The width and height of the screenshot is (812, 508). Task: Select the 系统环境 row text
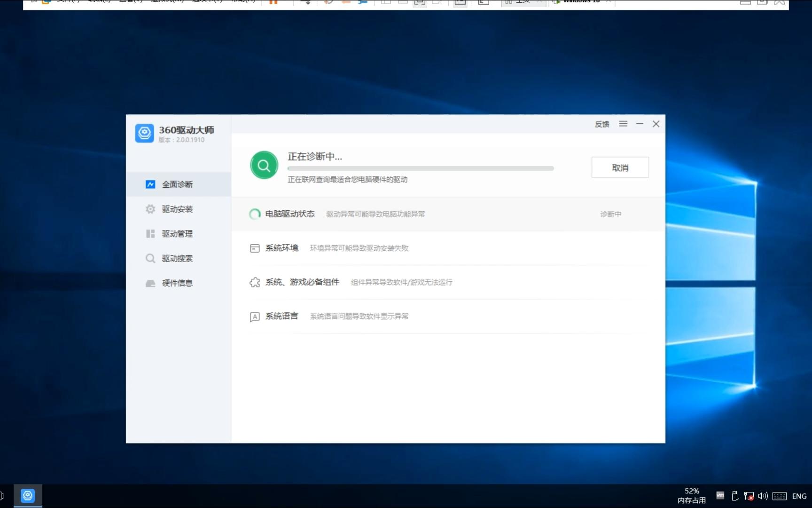coord(282,248)
